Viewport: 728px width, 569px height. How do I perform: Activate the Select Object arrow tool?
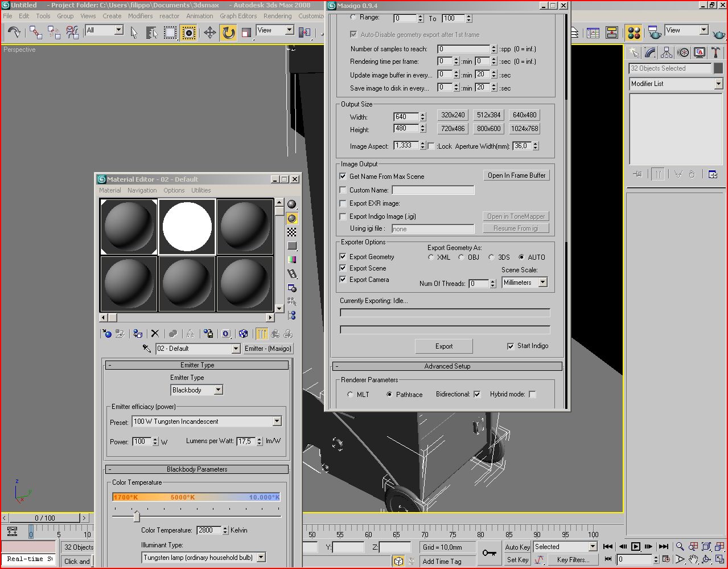click(134, 32)
